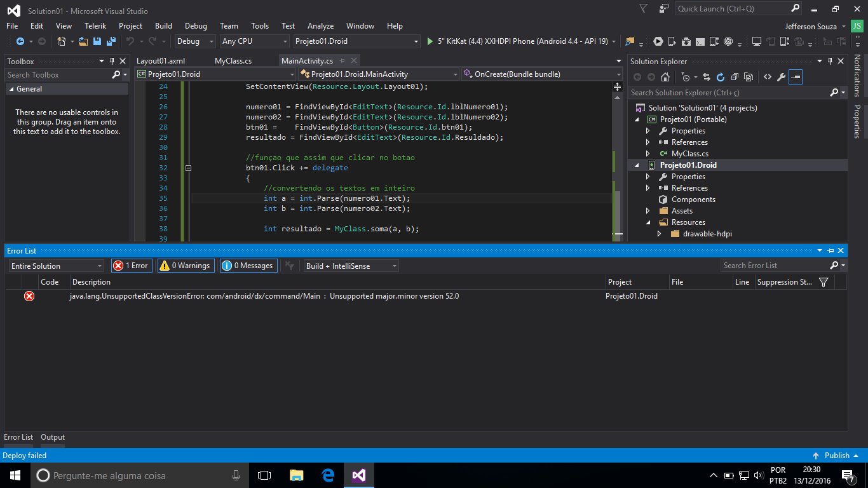Open the Build + IntelliSense dropdown
The width and height of the screenshot is (868, 488).
pos(351,266)
